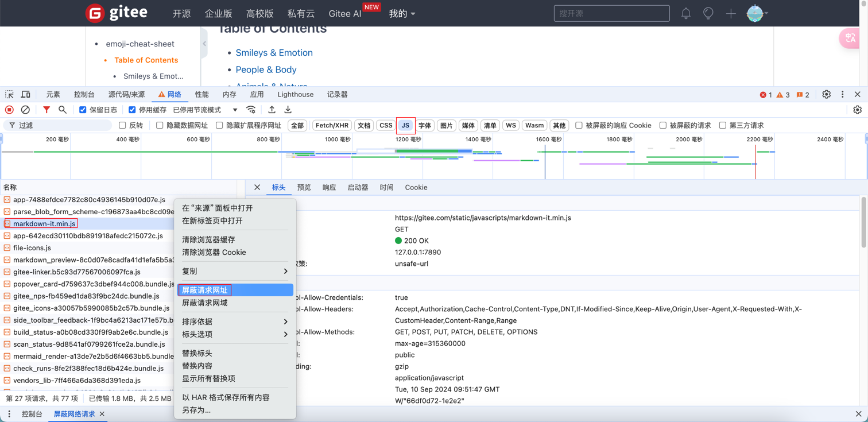868x422 pixels.
Task: Open the notifications bell icon
Action: coord(686,13)
